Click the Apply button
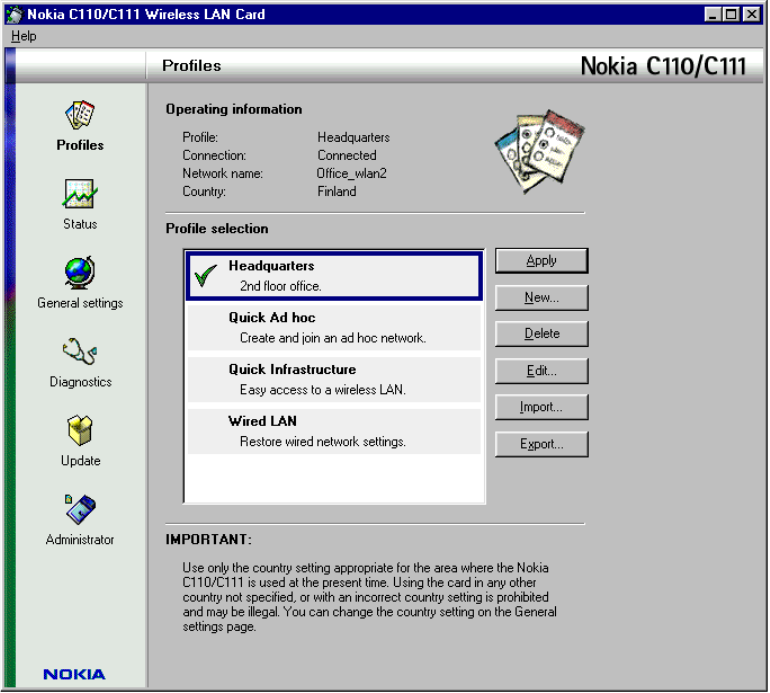Image resolution: width=770 pixels, height=693 pixels. pos(541,260)
